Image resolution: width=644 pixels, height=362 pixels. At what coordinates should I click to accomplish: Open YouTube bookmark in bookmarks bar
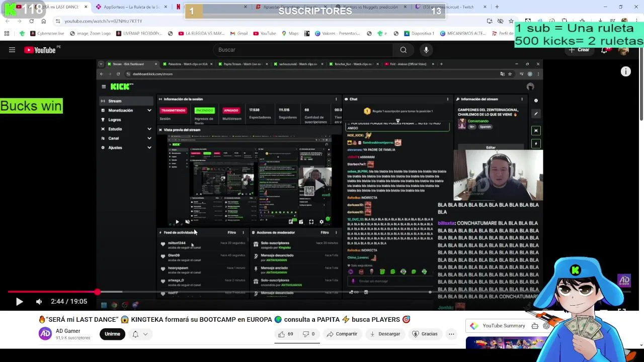(x=265, y=34)
